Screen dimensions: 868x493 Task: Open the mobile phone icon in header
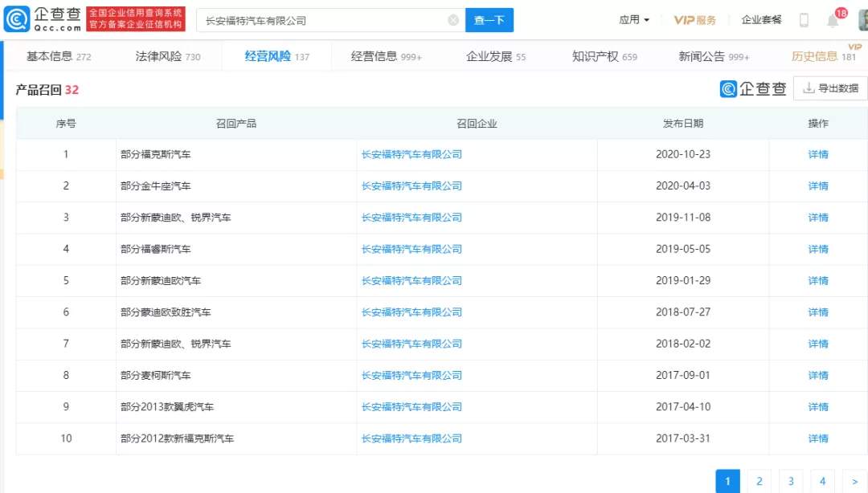804,20
